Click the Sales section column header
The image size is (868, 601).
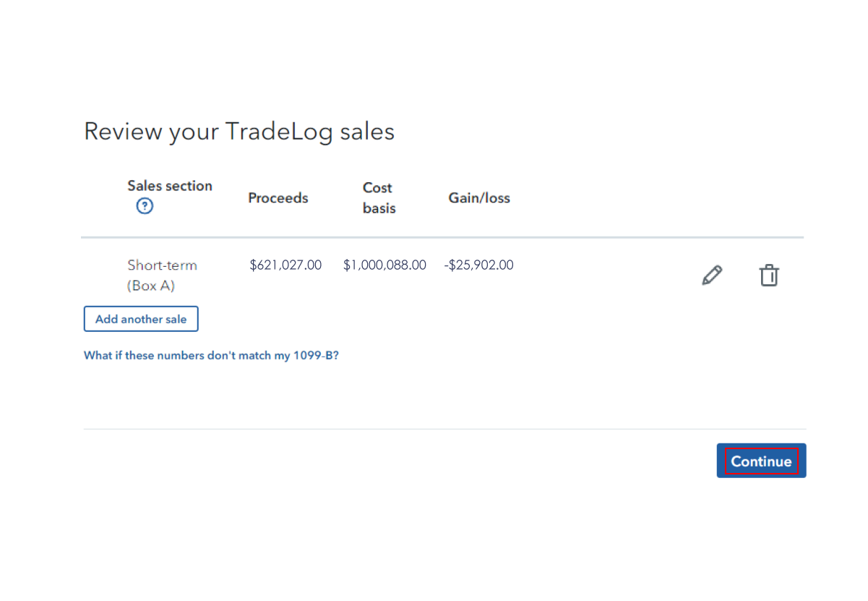(x=170, y=186)
